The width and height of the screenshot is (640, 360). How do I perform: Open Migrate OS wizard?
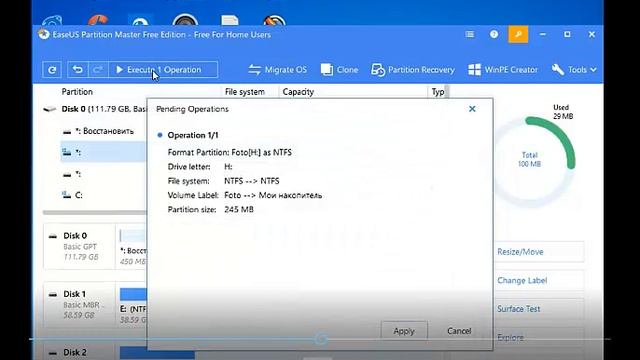click(x=278, y=70)
